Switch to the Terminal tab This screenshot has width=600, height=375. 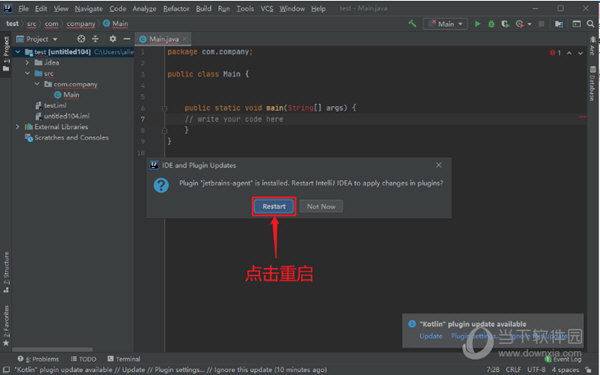pyautogui.click(x=124, y=359)
